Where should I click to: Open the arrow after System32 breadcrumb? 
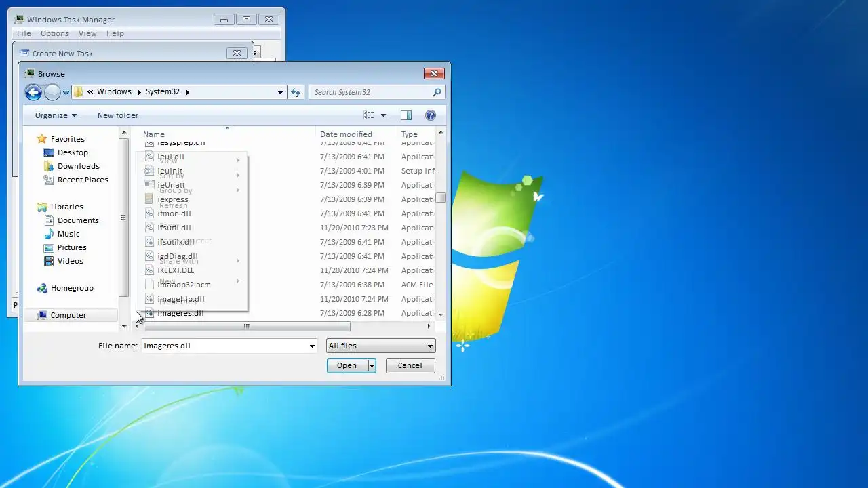(x=187, y=92)
